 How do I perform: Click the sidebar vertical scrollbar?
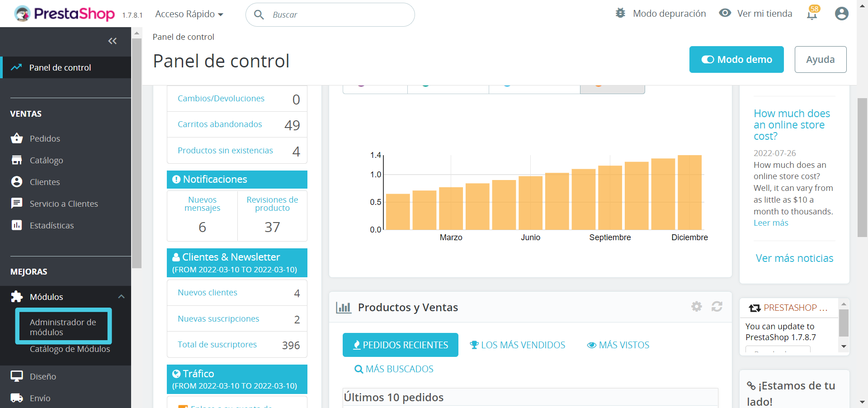tap(137, 154)
